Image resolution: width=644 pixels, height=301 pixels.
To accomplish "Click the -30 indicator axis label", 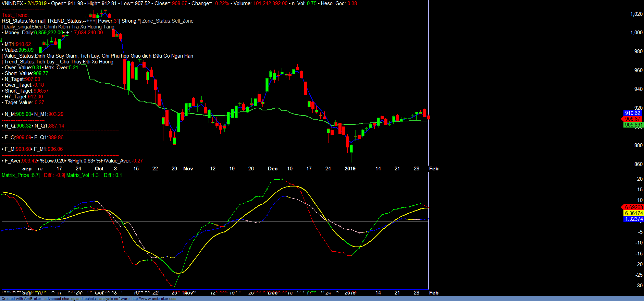I will (x=639, y=286).
